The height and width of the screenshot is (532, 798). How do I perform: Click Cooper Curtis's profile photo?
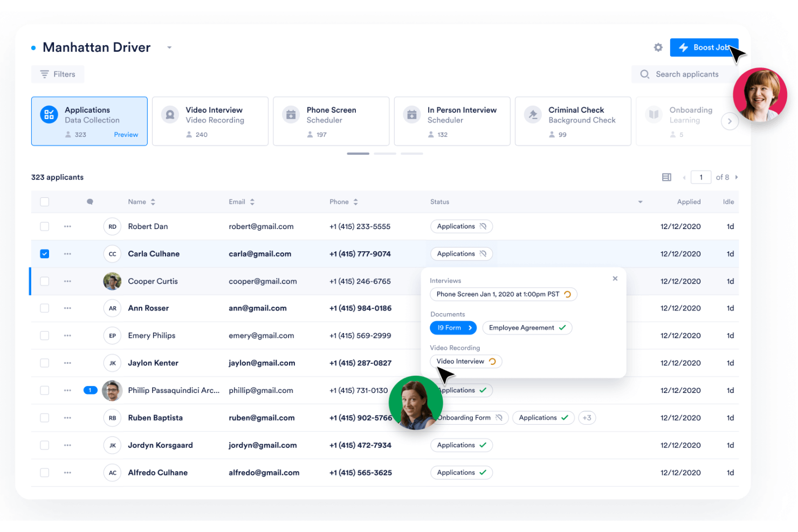[x=112, y=281]
